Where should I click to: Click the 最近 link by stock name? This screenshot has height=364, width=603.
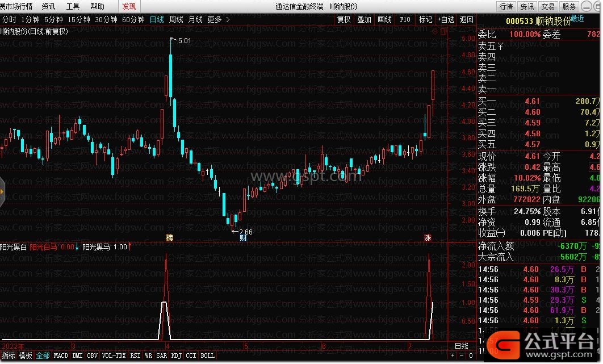pos(577,18)
